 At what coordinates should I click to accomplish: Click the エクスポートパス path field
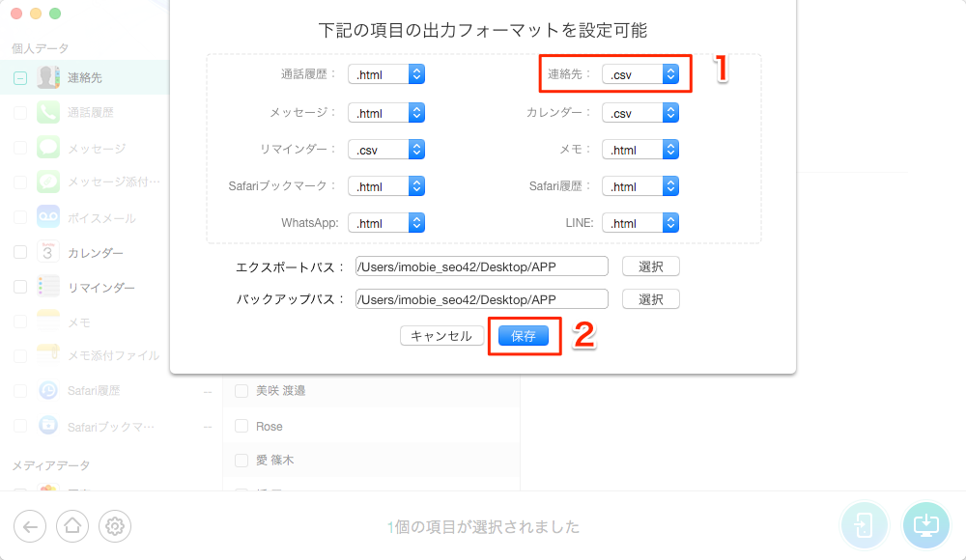click(x=482, y=266)
